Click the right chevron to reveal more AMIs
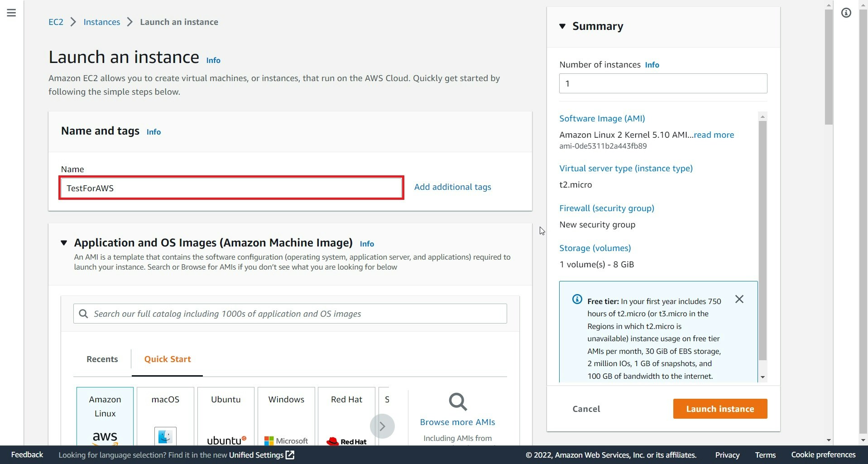Screen dimensions: 868x464 (x=383, y=425)
